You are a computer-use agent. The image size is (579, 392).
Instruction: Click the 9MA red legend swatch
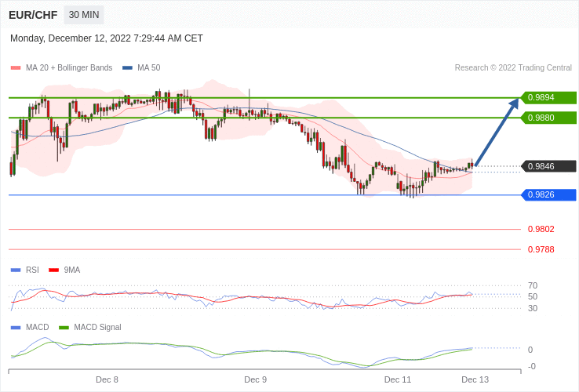54,270
